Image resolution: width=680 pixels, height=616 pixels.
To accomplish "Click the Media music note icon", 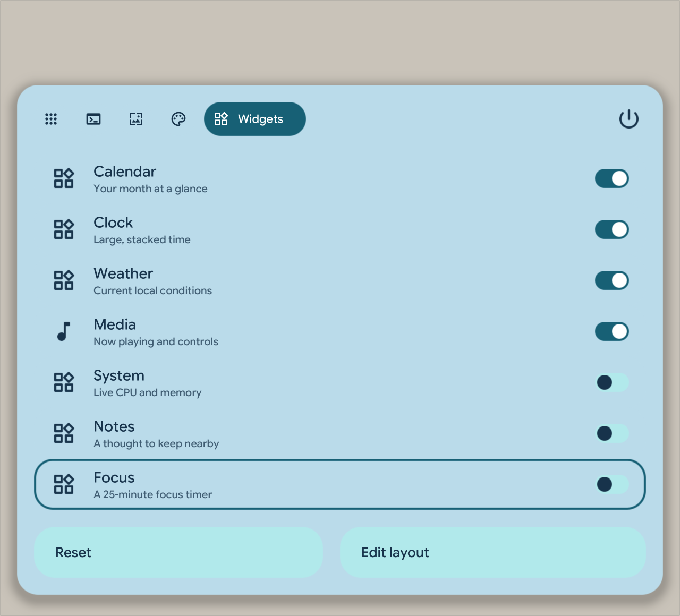I will (64, 331).
